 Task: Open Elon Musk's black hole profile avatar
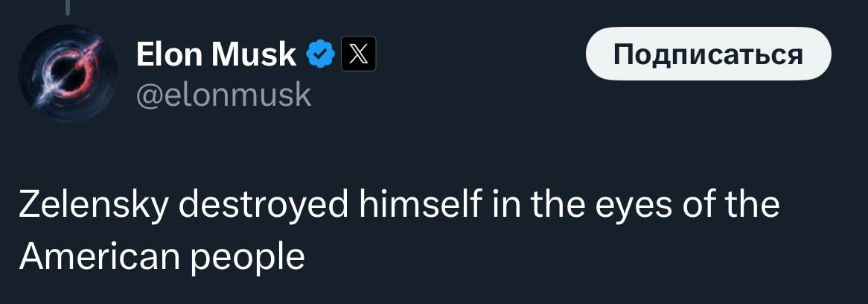(66, 73)
